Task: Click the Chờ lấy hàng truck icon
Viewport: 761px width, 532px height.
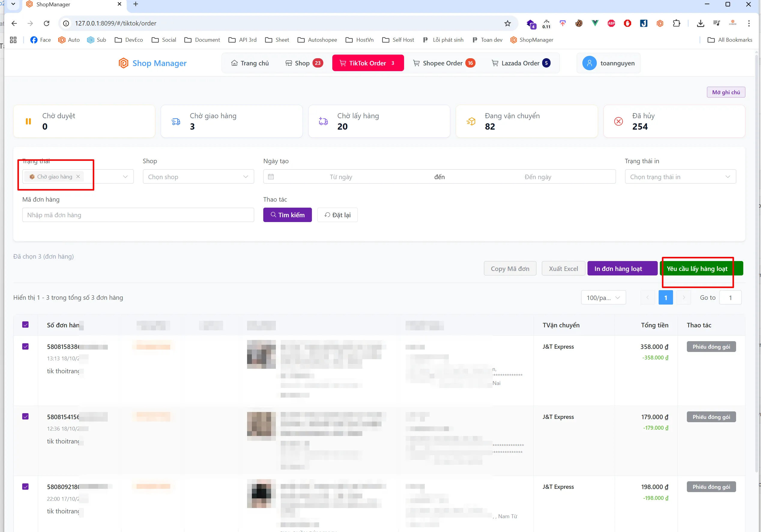Action: tap(323, 122)
